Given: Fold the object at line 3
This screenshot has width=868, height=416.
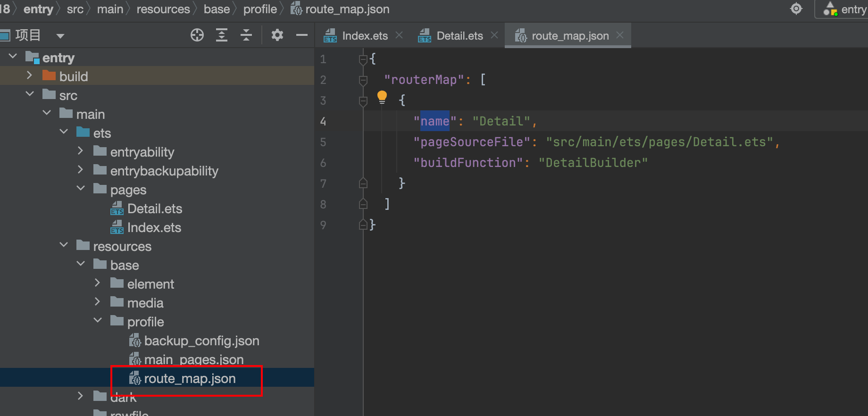Looking at the screenshot, I should [363, 101].
